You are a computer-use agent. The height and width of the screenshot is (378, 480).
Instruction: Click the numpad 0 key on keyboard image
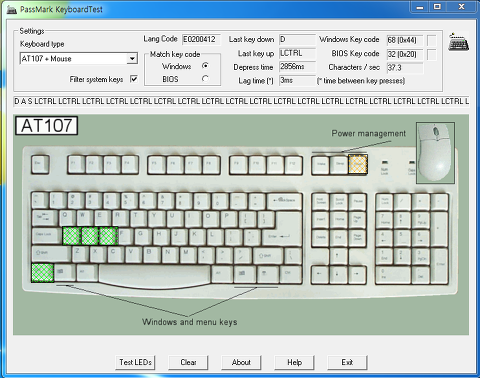point(394,275)
